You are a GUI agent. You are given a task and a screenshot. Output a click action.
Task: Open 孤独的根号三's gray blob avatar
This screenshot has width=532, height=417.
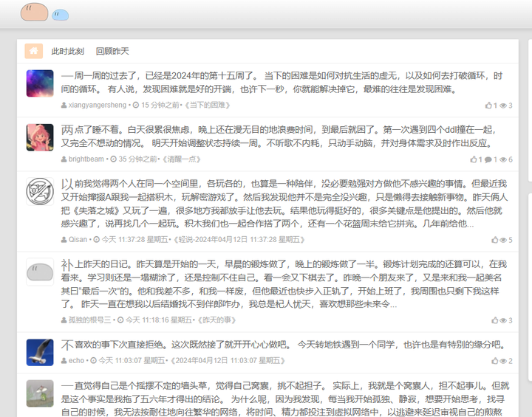(x=40, y=272)
